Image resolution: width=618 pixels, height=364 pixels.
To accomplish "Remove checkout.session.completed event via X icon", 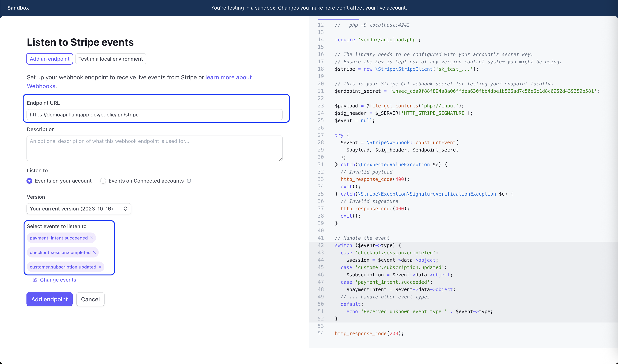I will (94, 252).
